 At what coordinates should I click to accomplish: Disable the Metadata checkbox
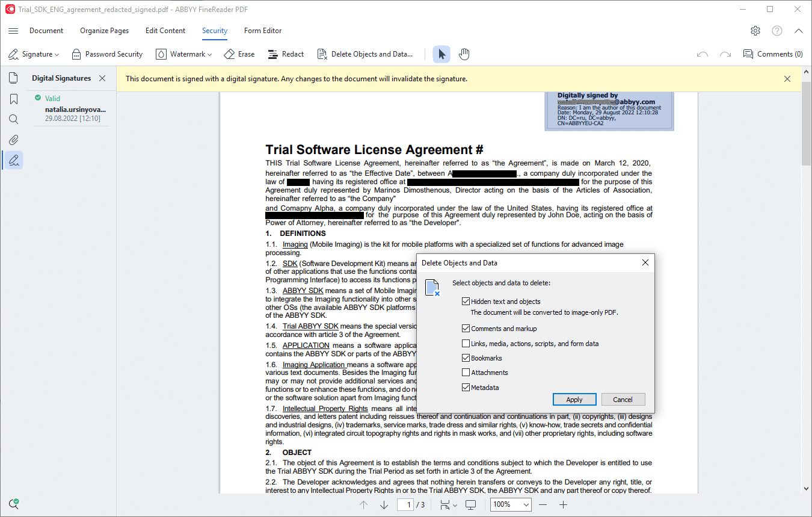coord(466,387)
